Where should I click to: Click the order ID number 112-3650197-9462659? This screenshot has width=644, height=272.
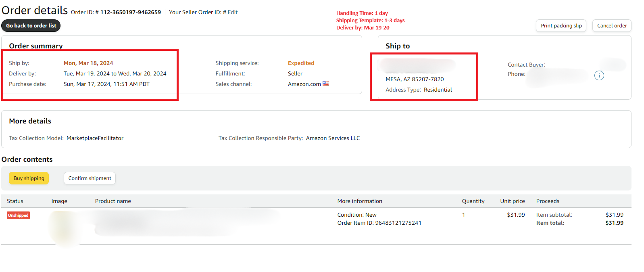[131, 13]
